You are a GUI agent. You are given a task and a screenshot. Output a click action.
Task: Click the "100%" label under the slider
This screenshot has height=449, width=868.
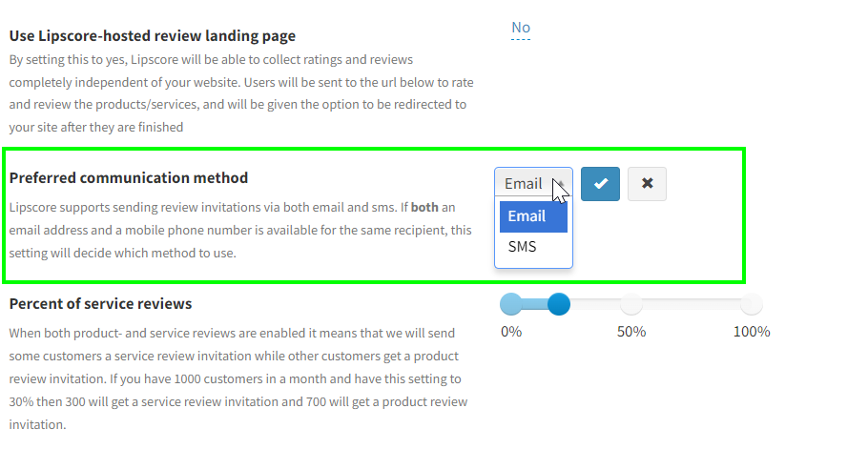pos(752,332)
